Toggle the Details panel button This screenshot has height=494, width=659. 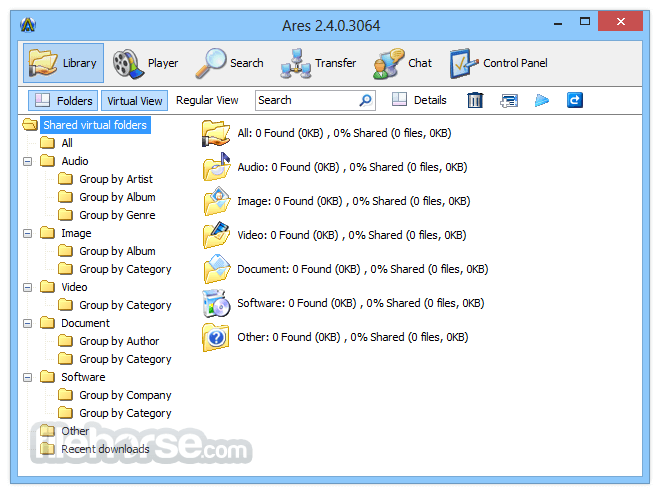(x=419, y=100)
